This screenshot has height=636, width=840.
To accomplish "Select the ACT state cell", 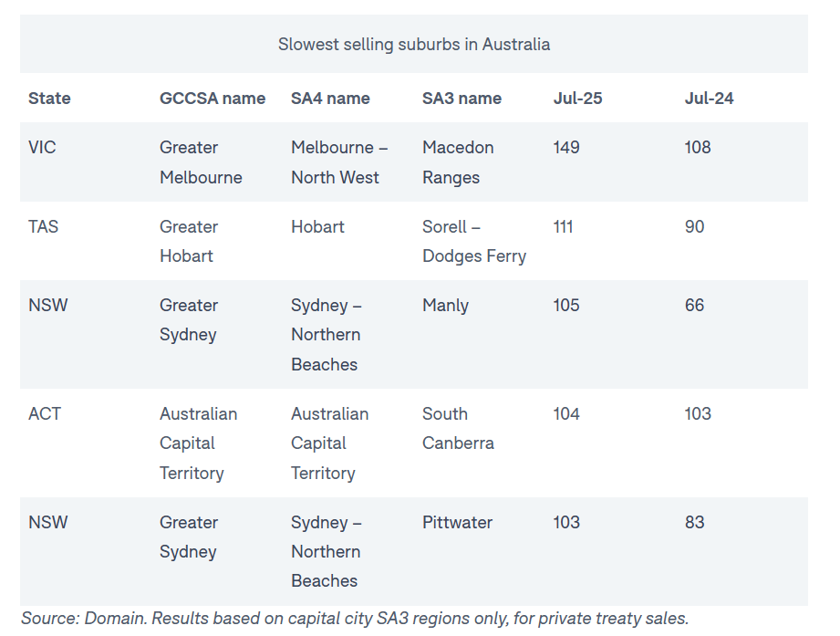I will [x=45, y=414].
